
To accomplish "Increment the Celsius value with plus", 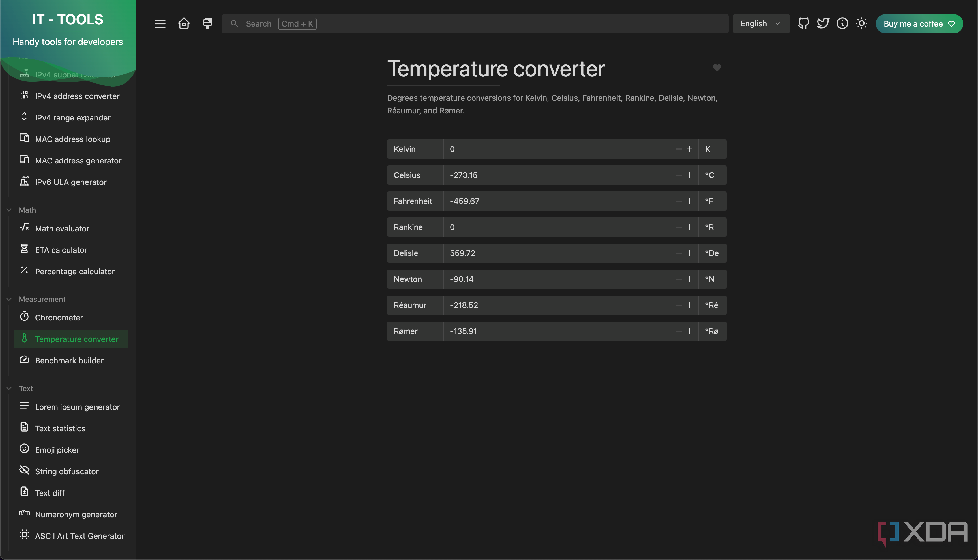I will tap(689, 175).
